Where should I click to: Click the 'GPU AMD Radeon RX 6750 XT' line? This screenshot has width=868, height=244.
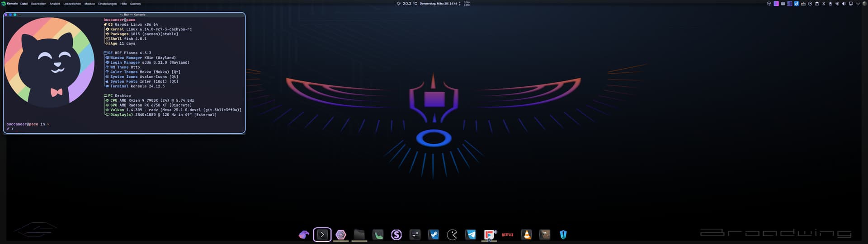(149, 105)
